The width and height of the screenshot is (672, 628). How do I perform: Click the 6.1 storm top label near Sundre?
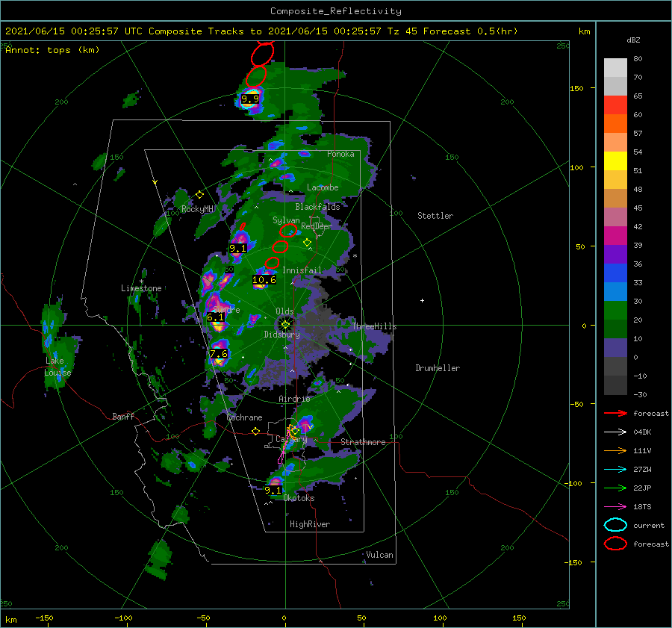[215, 317]
